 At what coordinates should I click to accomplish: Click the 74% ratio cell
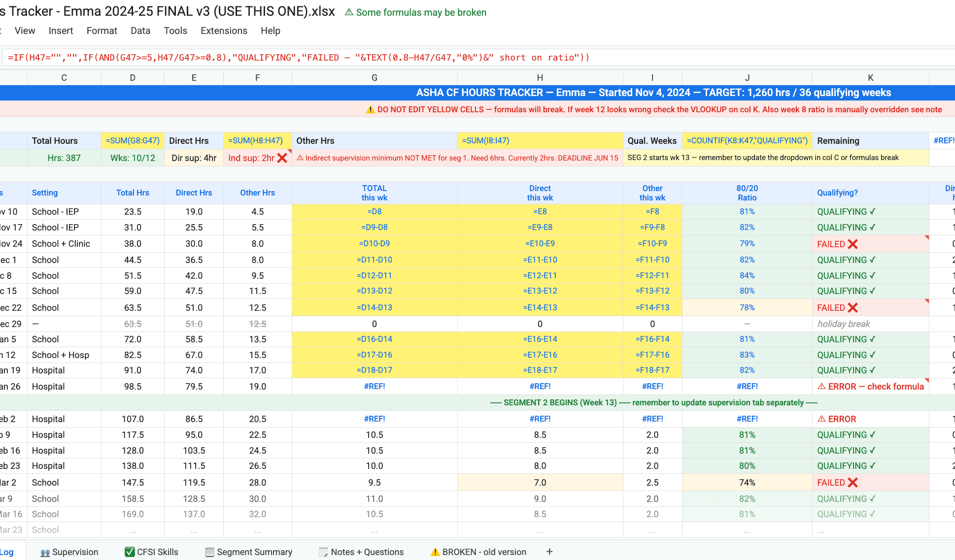coord(747,483)
